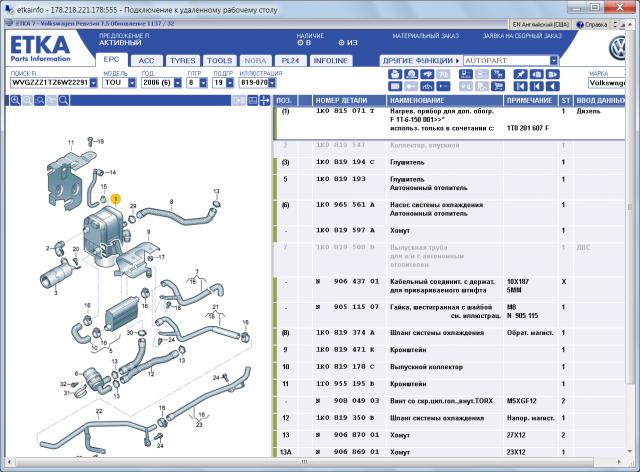This screenshot has width=640, height=472.
Task: Click the plain magnifier search icon
Action: (63, 100)
